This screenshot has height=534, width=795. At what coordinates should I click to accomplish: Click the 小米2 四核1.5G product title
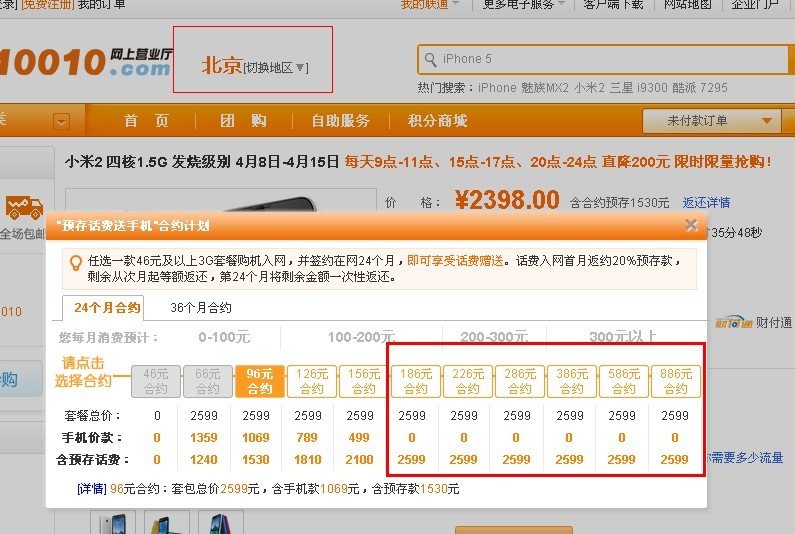pyautogui.click(x=202, y=162)
